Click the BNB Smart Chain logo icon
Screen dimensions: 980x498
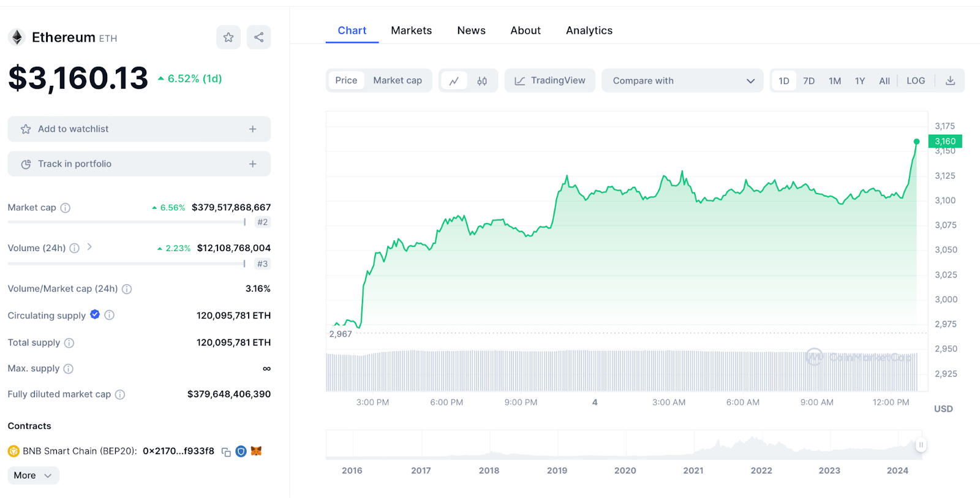pyautogui.click(x=13, y=451)
